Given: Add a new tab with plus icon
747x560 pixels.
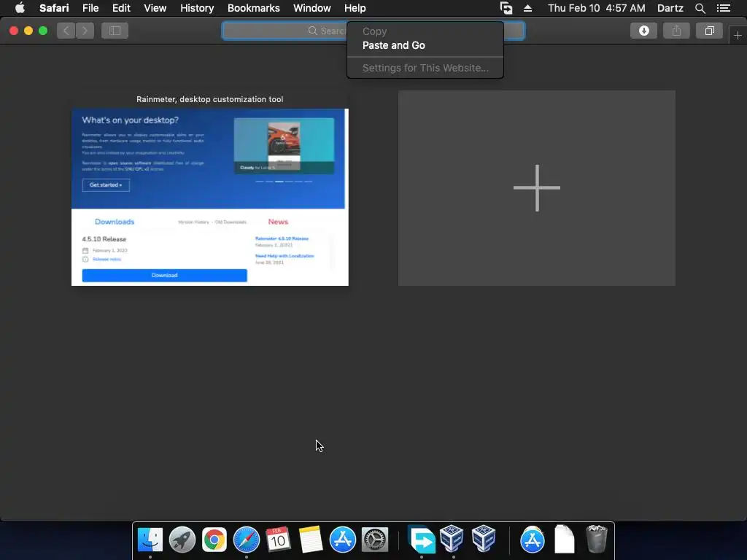Looking at the screenshot, I should (x=738, y=35).
